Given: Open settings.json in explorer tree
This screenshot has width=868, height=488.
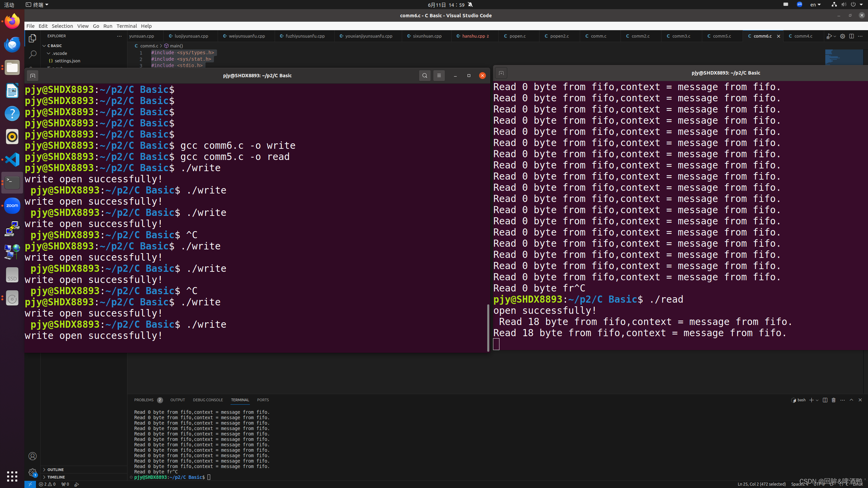Looking at the screenshot, I should click(x=67, y=61).
